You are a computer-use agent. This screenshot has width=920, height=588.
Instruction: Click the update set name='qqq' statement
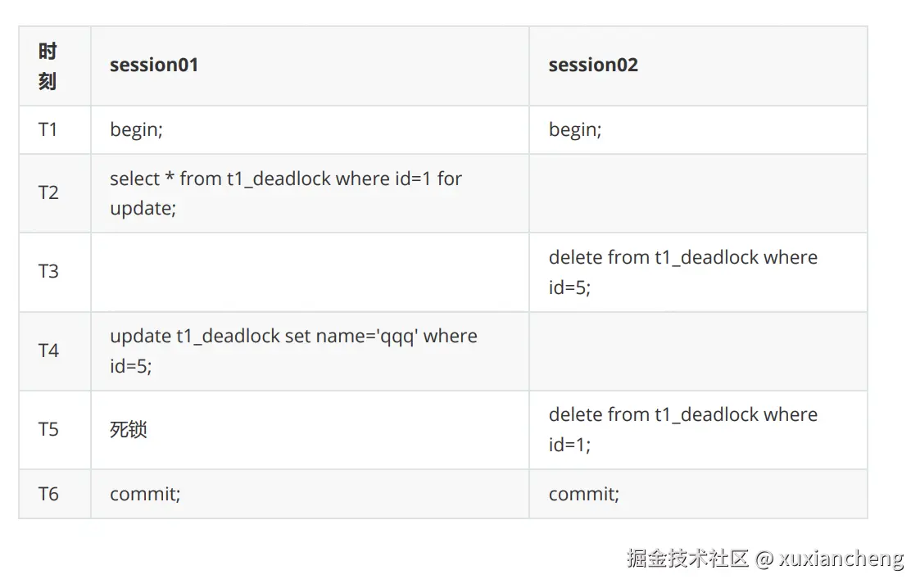pos(293,351)
